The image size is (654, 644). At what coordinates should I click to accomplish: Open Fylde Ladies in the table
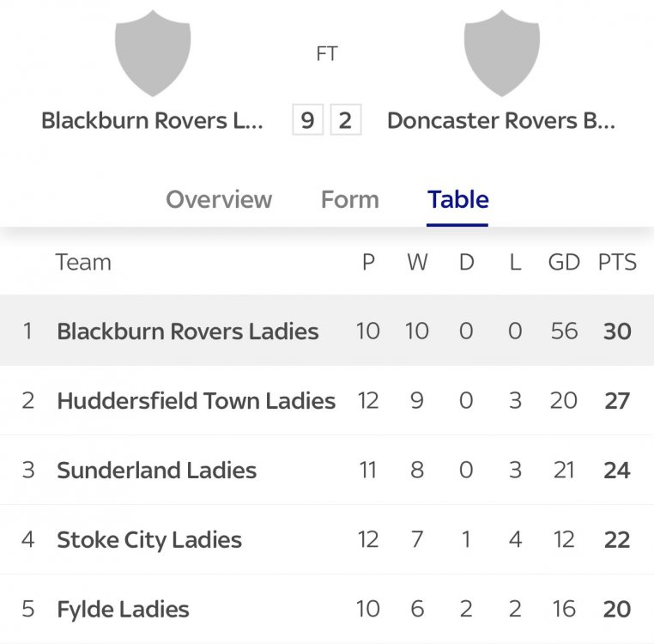[123, 610]
